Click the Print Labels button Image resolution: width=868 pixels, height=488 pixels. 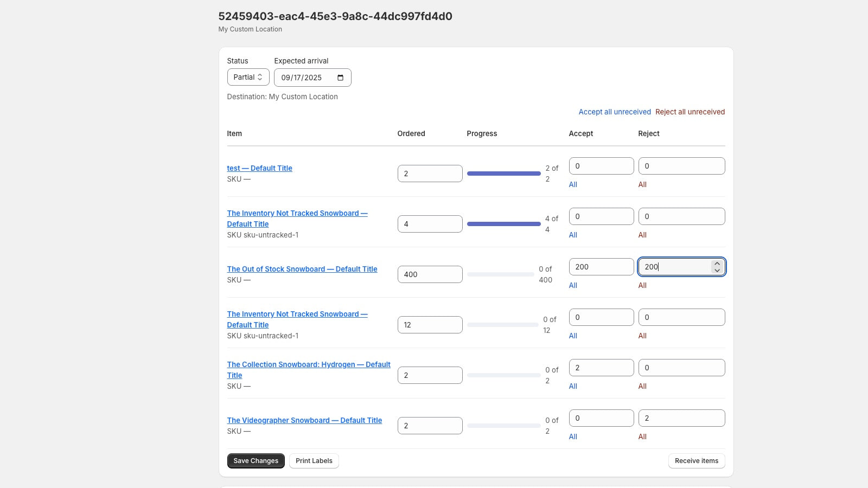(314, 461)
